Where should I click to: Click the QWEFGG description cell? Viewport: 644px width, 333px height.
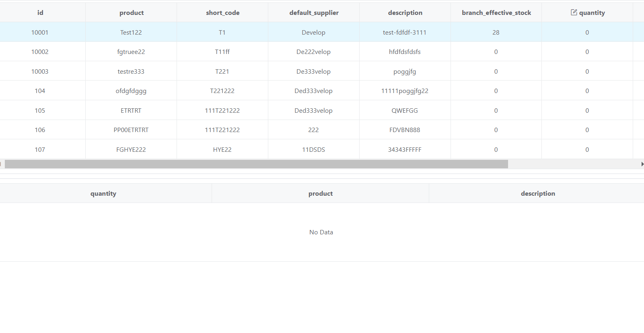point(405,110)
